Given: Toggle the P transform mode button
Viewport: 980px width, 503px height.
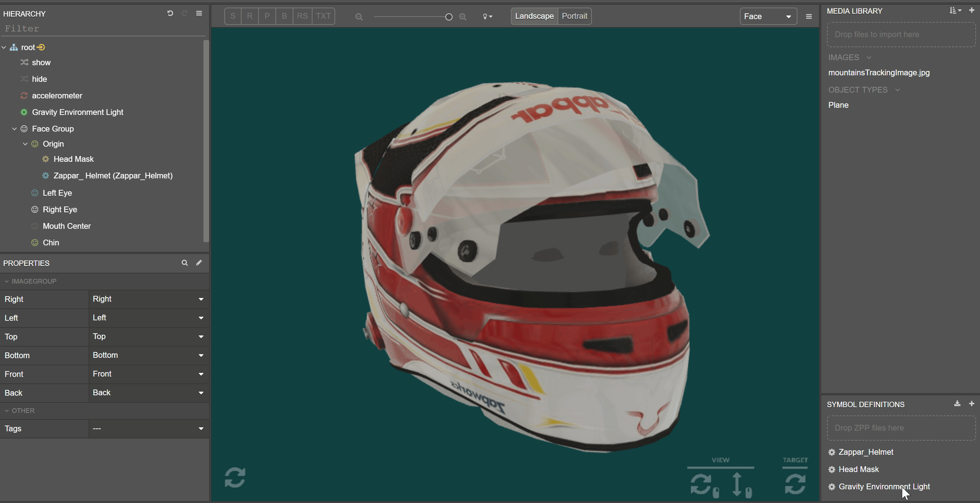Looking at the screenshot, I should point(267,16).
